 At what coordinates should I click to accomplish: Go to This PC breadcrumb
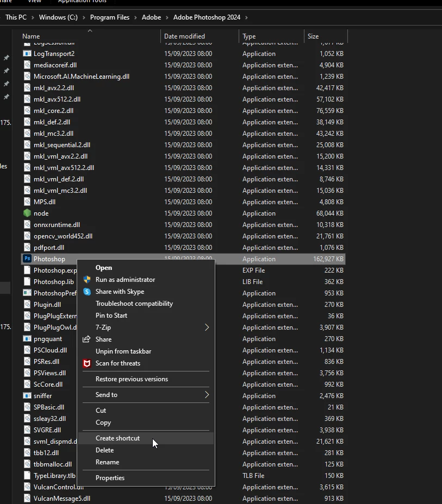16,17
